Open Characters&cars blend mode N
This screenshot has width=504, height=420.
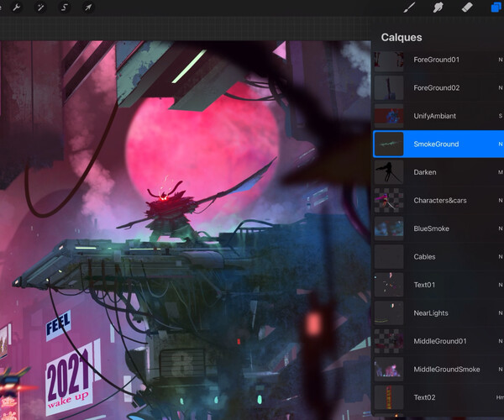500,201
